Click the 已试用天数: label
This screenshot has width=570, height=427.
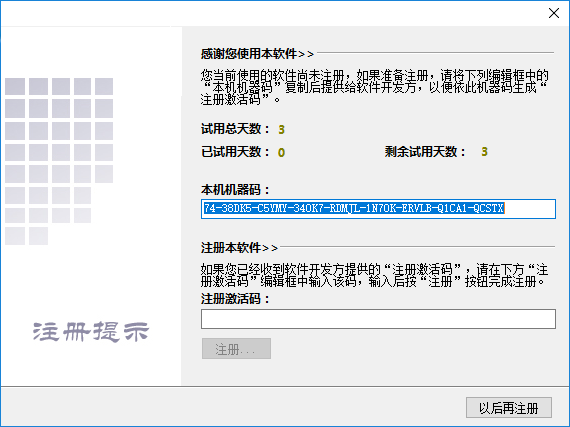click(x=235, y=152)
